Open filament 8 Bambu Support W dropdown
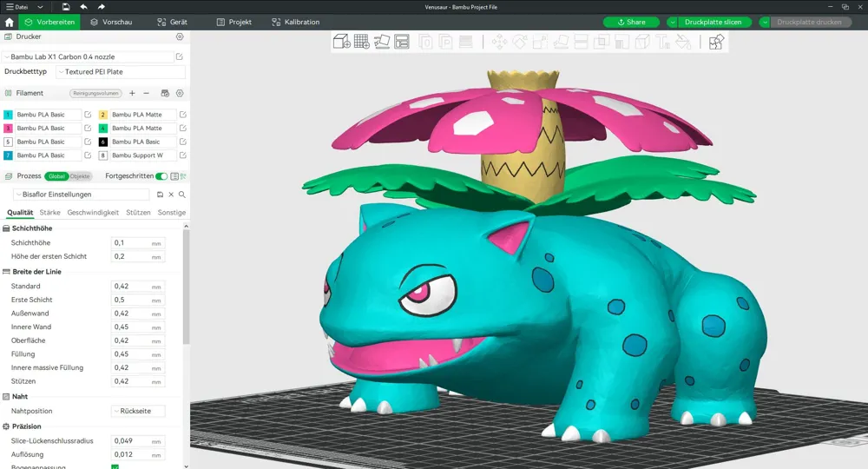This screenshot has height=469, width=868. tap(143, 155)
